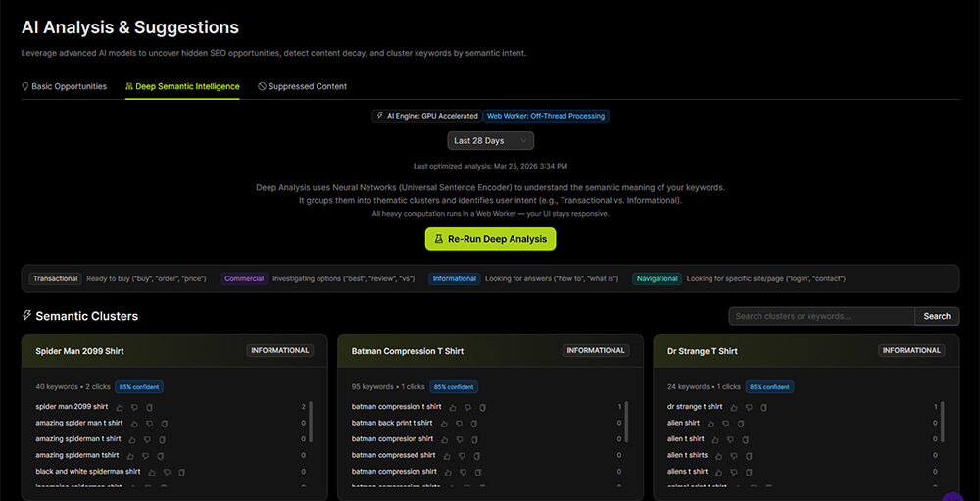Viewport: 980px width, 501px height.
Task: Click INFORMATIONAL badge on Spider Man 2099 card
Action: 280,351
